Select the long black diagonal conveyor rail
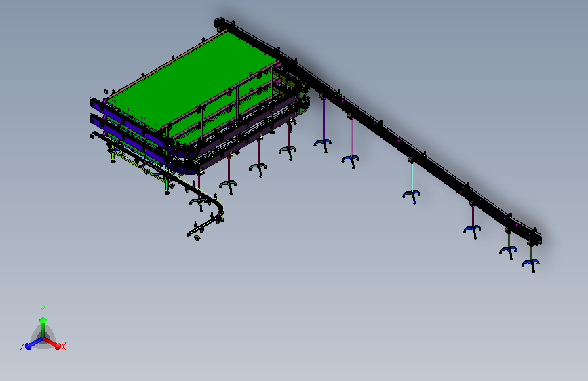The width and height of the screenshot is (588, 381). point(378,130)
